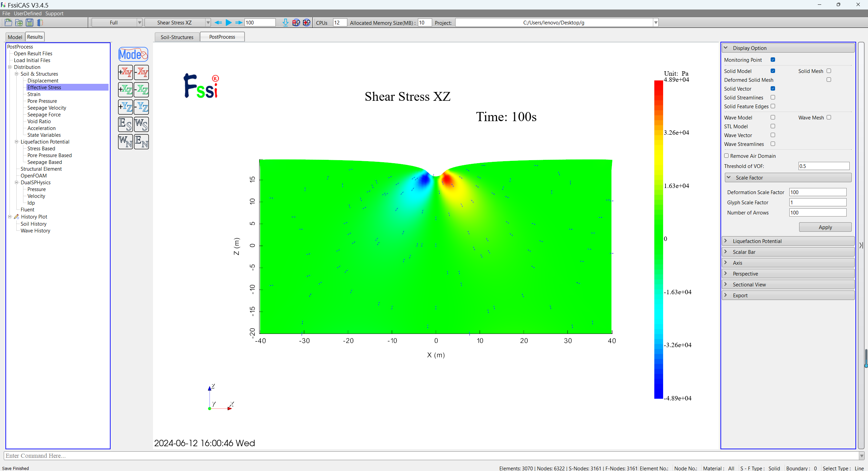Collapse the Display Option section

(x=788, y=48)
